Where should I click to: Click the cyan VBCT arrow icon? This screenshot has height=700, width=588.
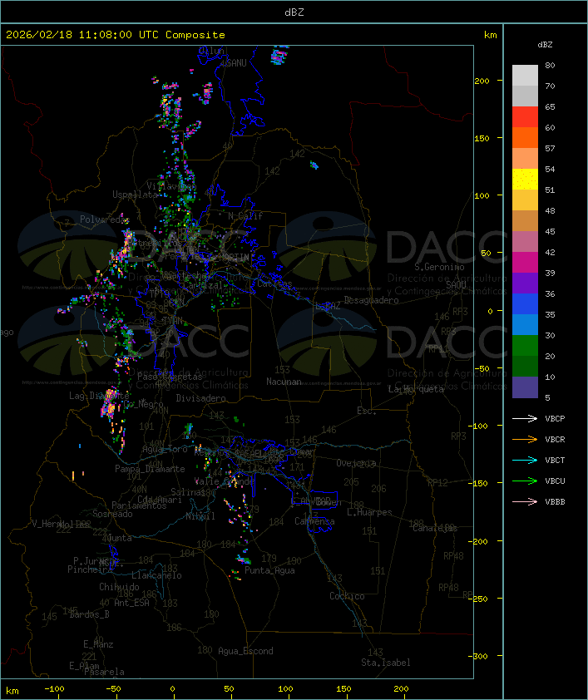pos(525,460)
